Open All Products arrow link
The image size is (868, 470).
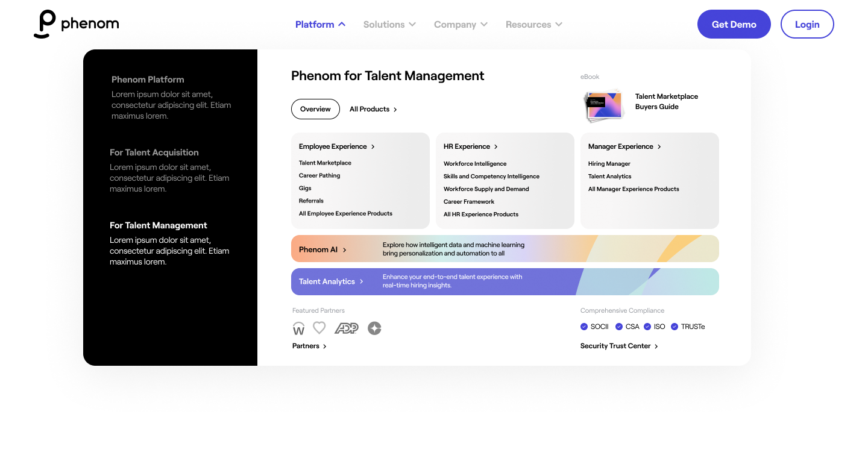pyautogui.click(x=373, y=109)
